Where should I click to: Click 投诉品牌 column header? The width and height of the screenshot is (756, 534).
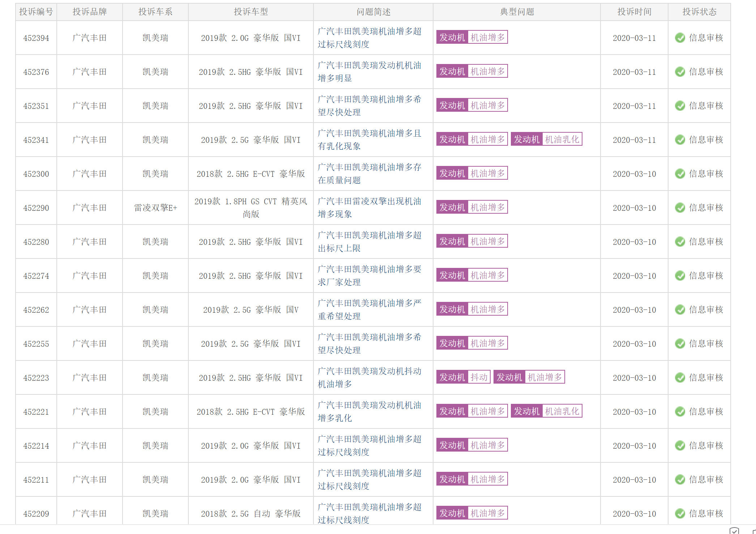coord(90,12)
